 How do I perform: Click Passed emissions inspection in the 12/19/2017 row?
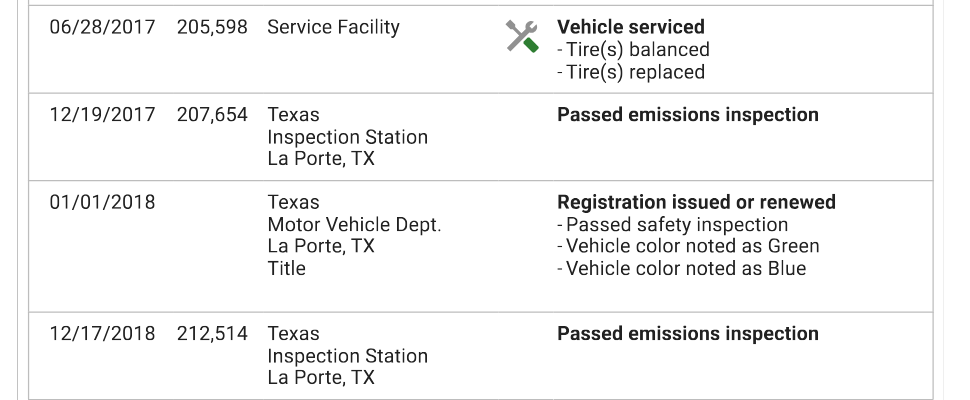(687, 115)
